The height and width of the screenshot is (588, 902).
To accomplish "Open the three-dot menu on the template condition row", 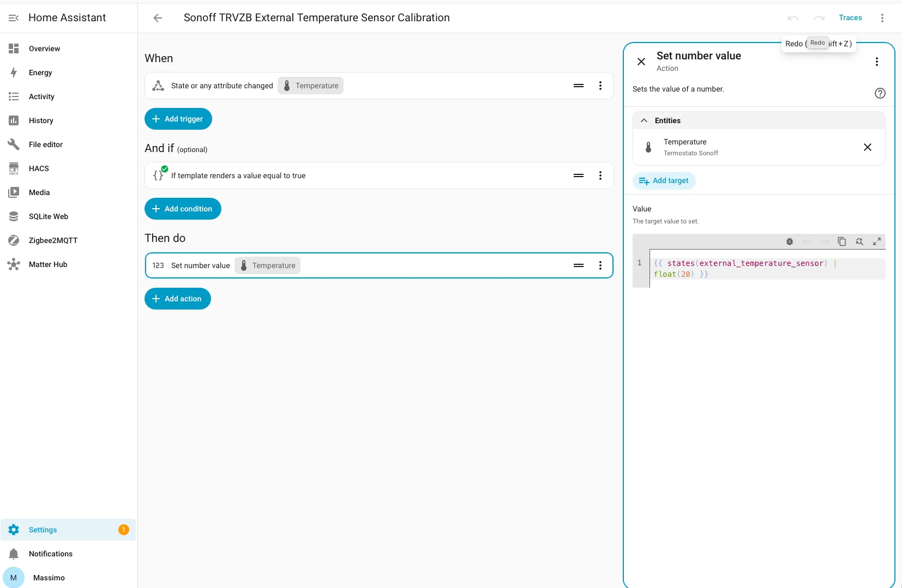I will click(x=600, y=175).
